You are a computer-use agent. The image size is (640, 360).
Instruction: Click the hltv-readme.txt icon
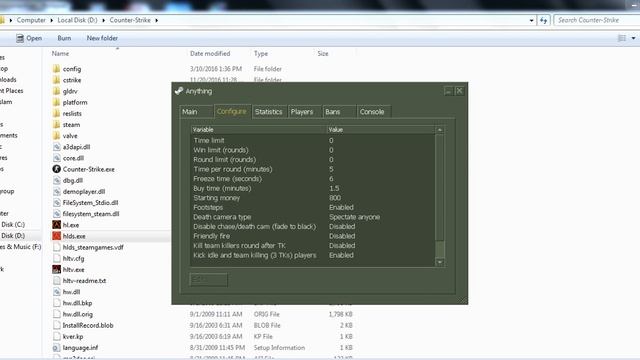point(56,280)
